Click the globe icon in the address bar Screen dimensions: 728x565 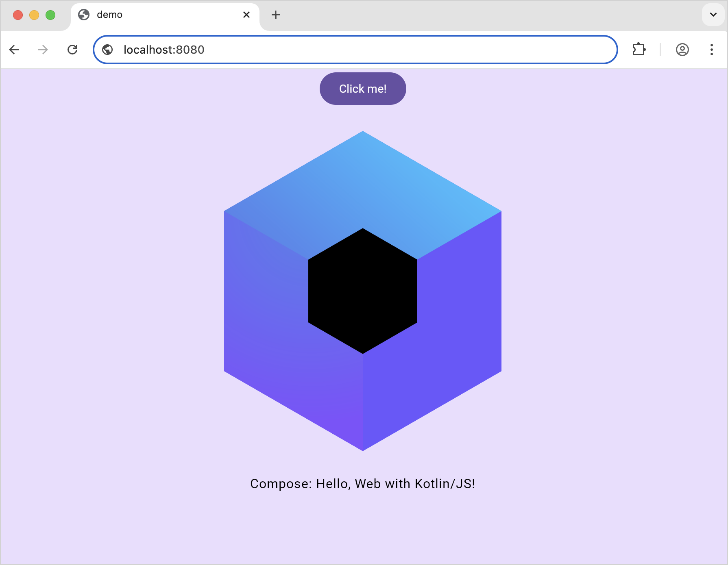(x=108, y=50)
